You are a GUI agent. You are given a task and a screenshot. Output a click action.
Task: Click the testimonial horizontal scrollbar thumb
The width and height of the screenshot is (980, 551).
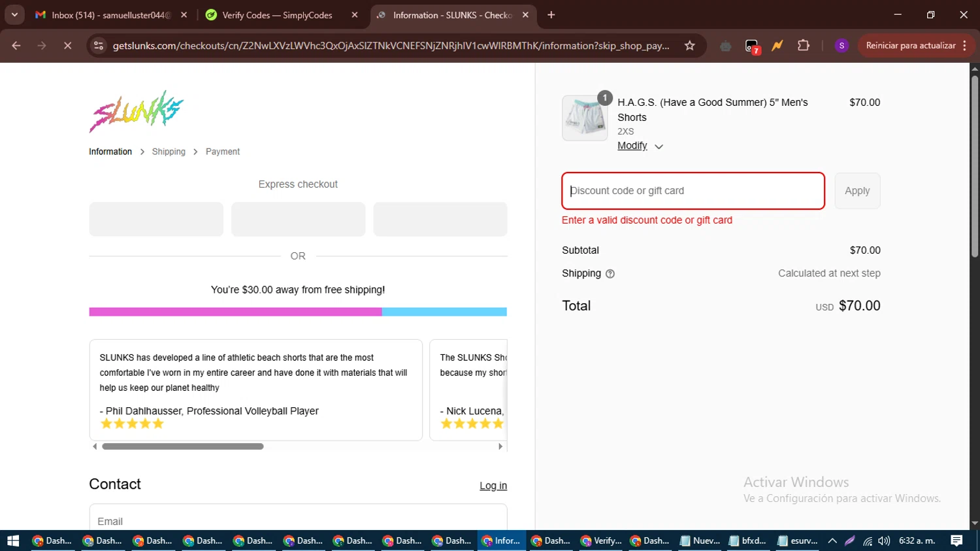[183, 446]
